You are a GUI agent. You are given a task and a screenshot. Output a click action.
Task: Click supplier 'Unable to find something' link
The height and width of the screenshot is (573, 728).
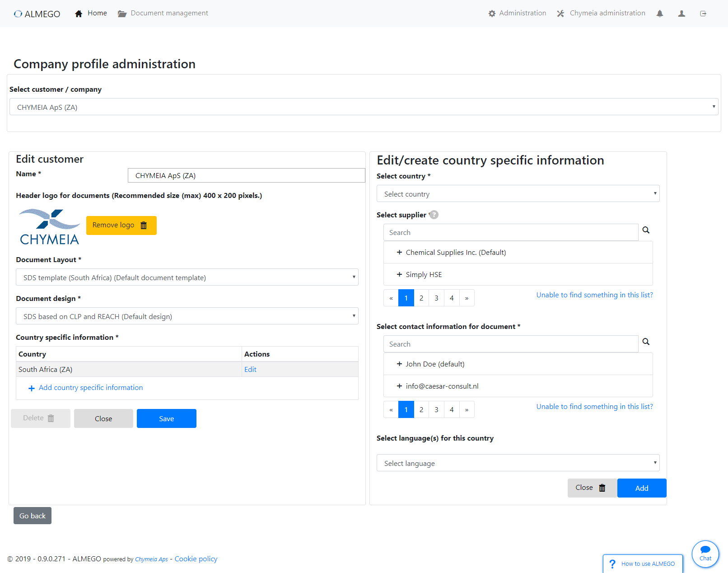pos(594,295)
